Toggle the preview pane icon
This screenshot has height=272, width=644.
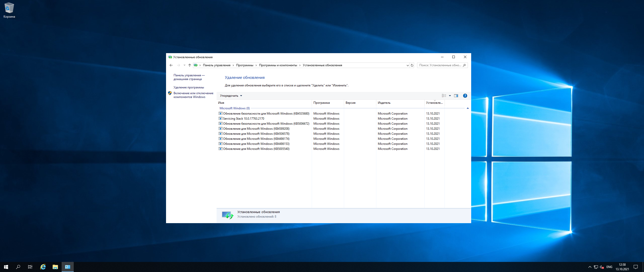[x=456, y=96]
